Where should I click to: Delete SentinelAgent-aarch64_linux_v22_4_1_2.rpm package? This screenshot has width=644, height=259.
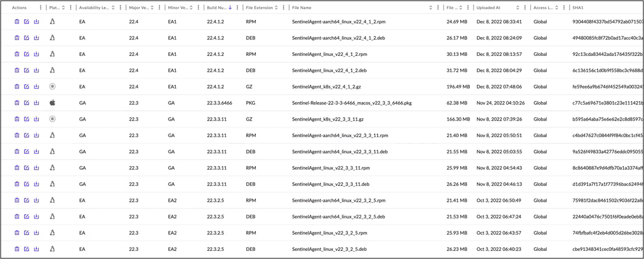click(x=17, y=22)
